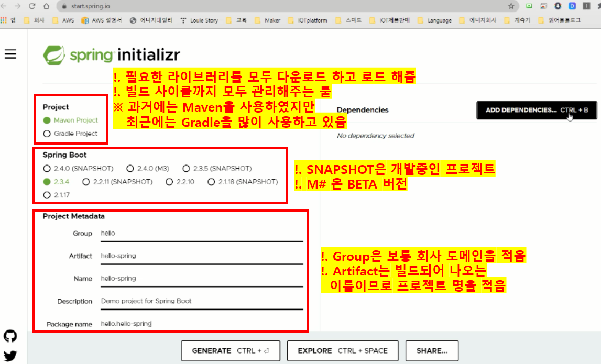601x364 pixels.
Task: Go to browser home page icon
Action: pyautogui.click(x=46, y=6)
